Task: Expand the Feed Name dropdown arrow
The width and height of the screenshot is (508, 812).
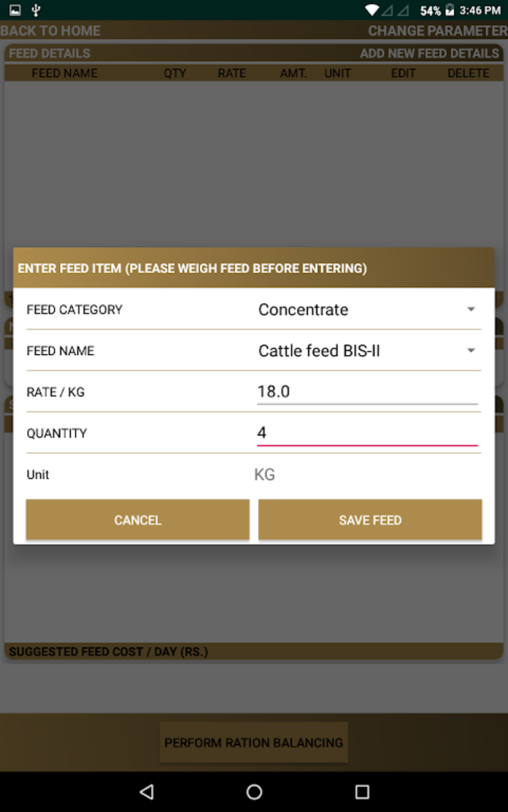Action: 471,351
